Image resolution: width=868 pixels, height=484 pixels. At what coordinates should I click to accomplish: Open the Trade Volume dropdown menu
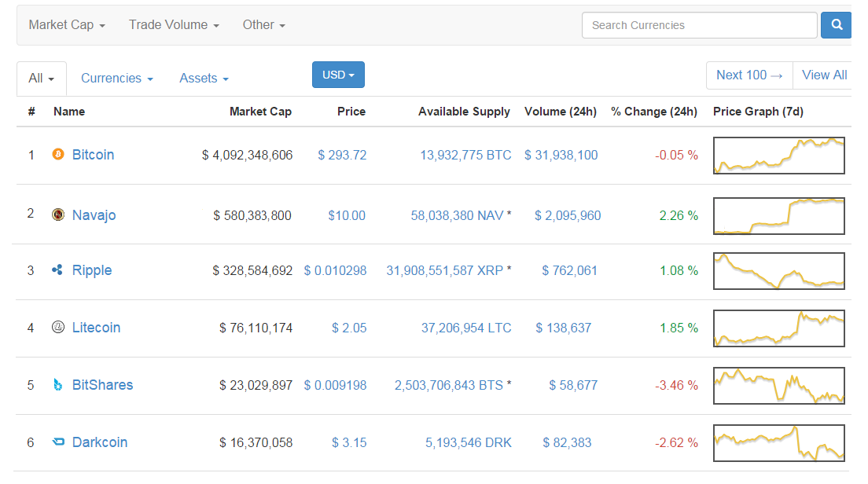(x=174, y=25)
